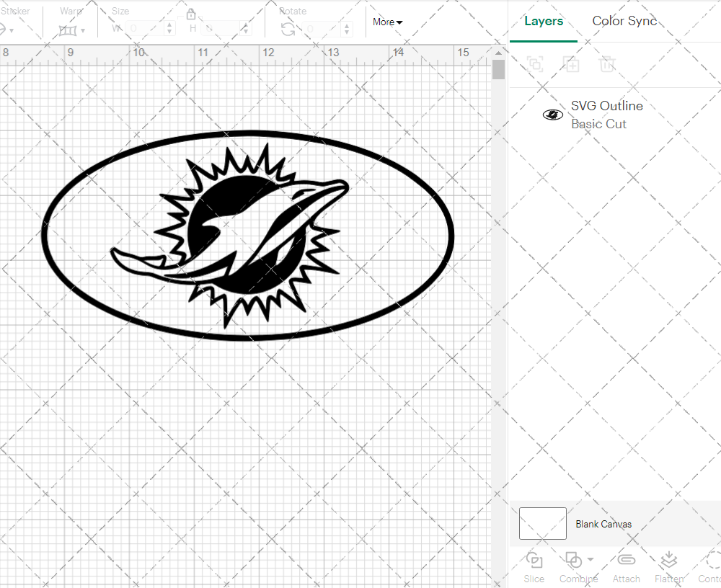The width and height of the screenshot is (721, 588).
Task: Select the dolphin logo on canvas
Action: (x=247, y=236)
